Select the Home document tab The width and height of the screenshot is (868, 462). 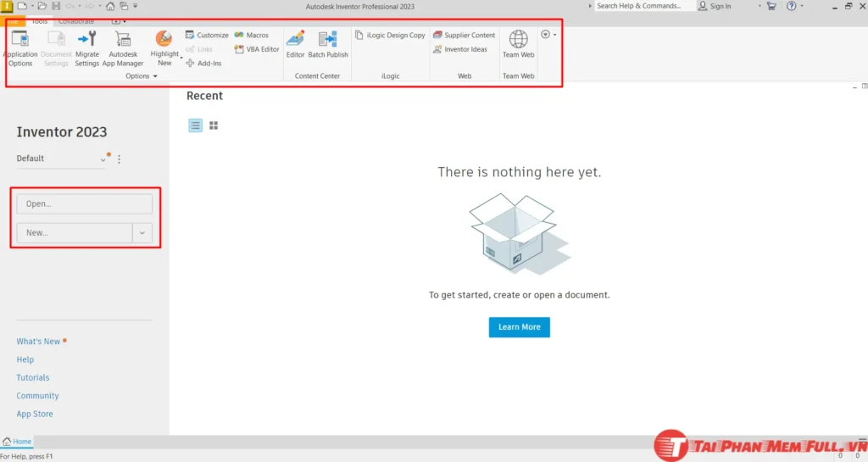pyautogui.click(x=17, y=442)
